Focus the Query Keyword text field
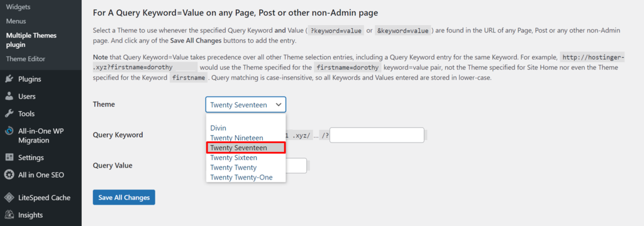The image size is (644, 226). (377, 135)
